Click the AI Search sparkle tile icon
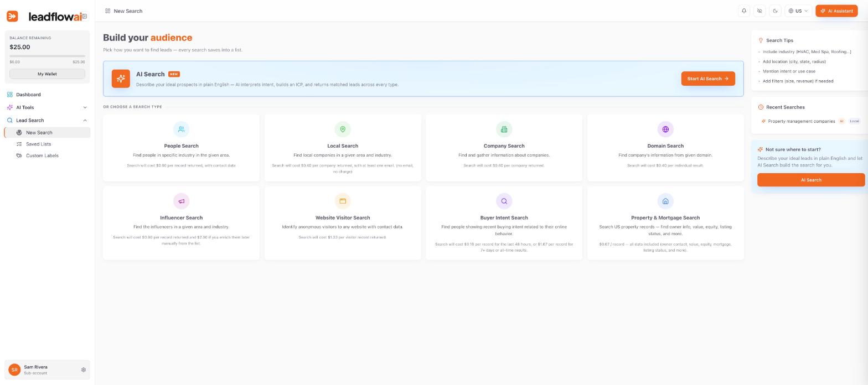The image size is (868, 385). (x=121, y=79)
